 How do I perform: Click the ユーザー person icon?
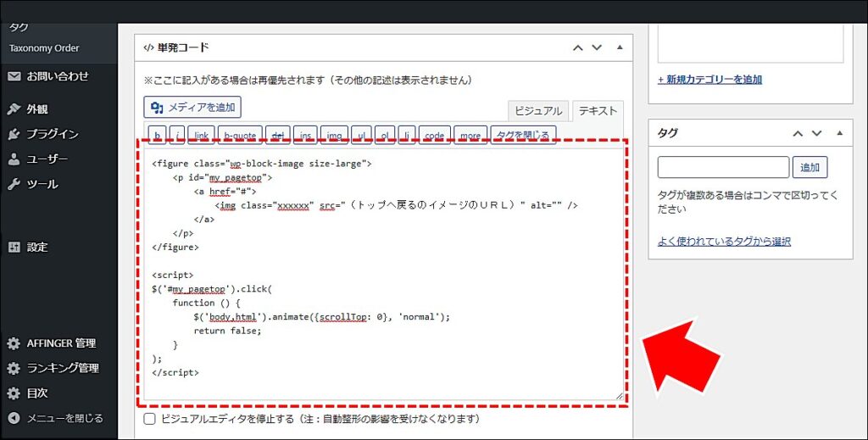14,159
